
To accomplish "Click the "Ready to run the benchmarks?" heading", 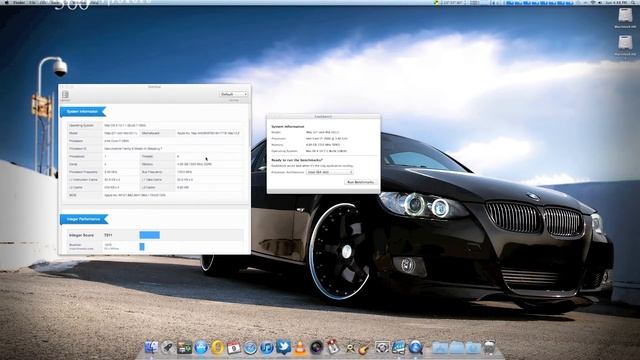I will (x=297, y=160).
